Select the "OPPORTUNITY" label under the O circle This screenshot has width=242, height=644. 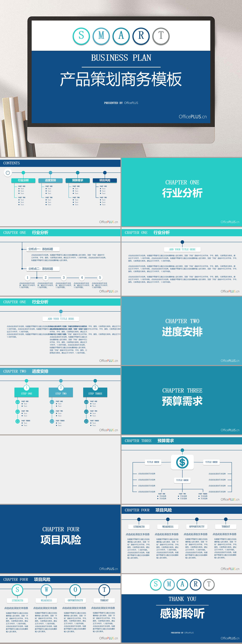pos(75,600)
